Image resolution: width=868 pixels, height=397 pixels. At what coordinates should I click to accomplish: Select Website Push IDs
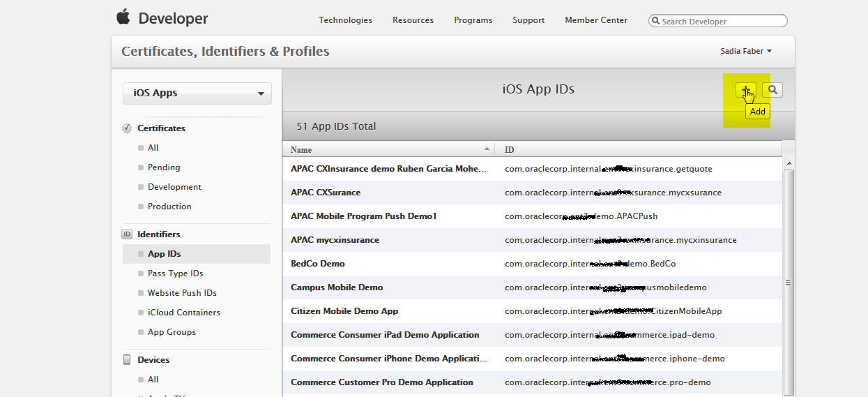182,293
